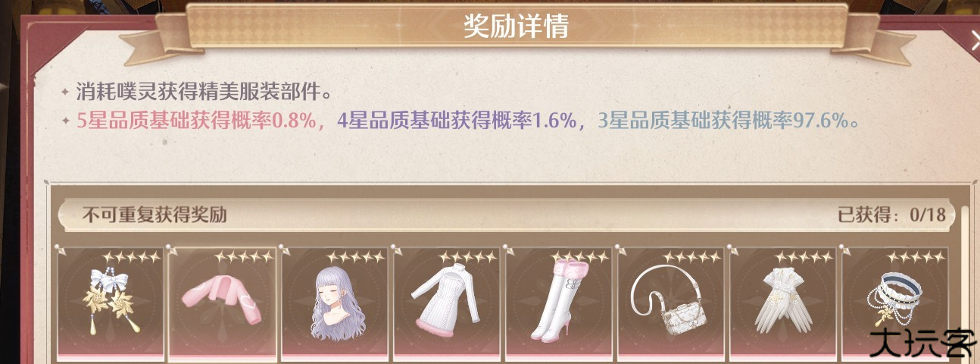
Task: Tap the 消耗噗灵获得精美服装部件 description line
Action: tap(204, 93)
